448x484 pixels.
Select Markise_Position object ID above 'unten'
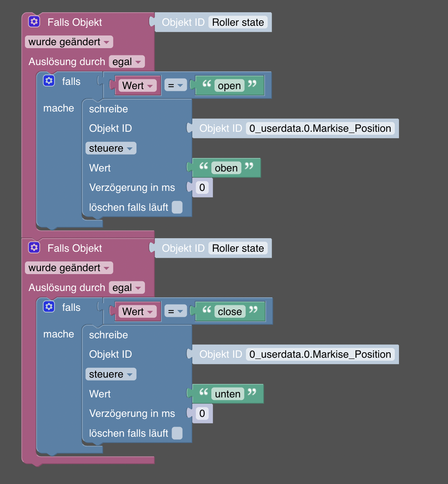pyautogui.click(x=320, y=354)
